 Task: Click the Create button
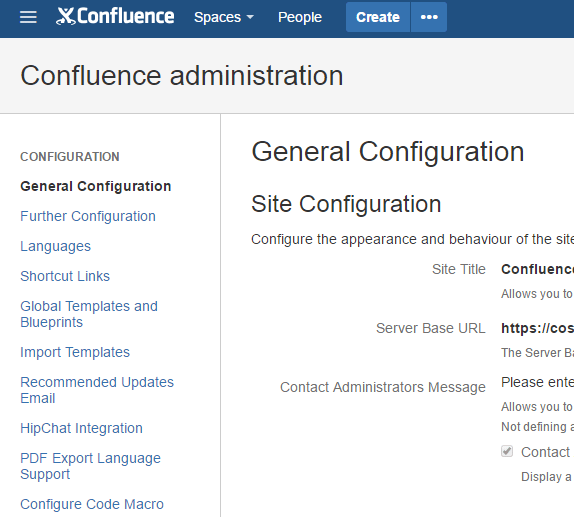tap(378, 17)
